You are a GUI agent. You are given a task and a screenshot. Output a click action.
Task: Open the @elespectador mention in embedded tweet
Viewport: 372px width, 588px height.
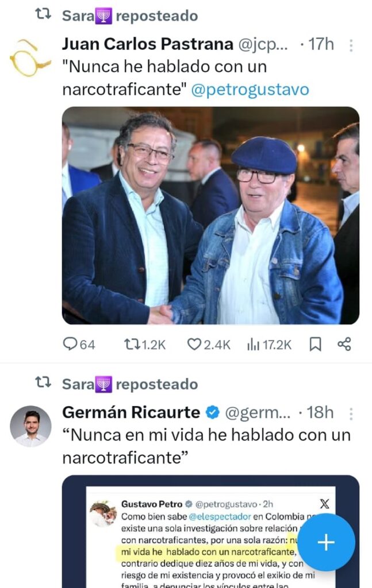pos(220,516)
